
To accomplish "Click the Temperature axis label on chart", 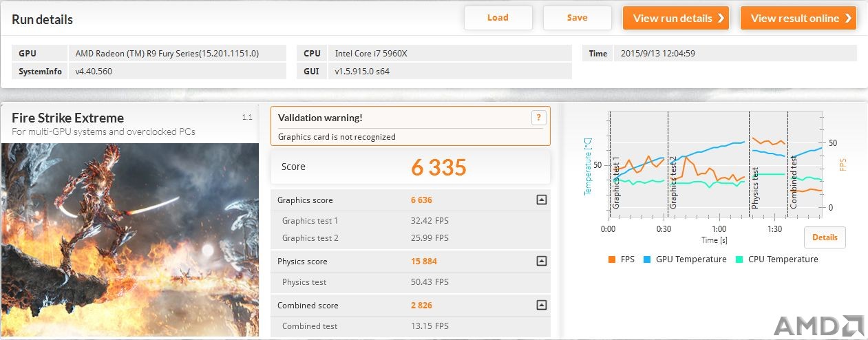I will [588, 166].
